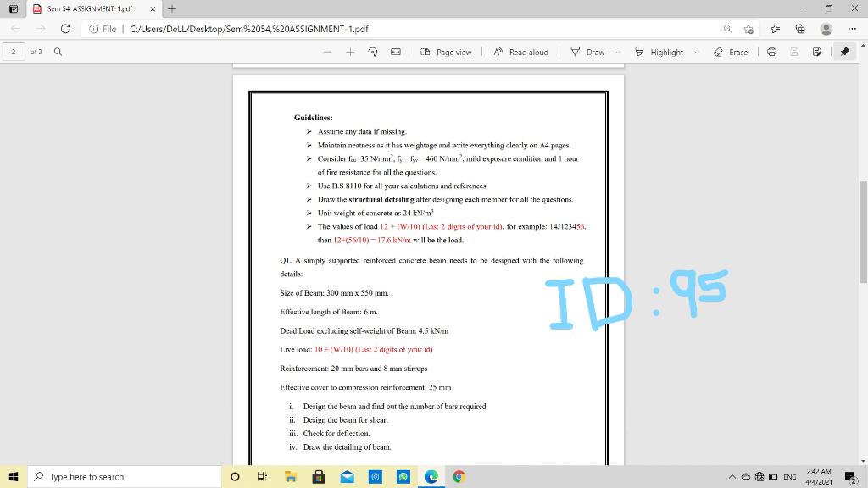Click the vertical scrollbar thumb
Image resolution: width=868 pixels, height=488 pixels.
(863, 232)
